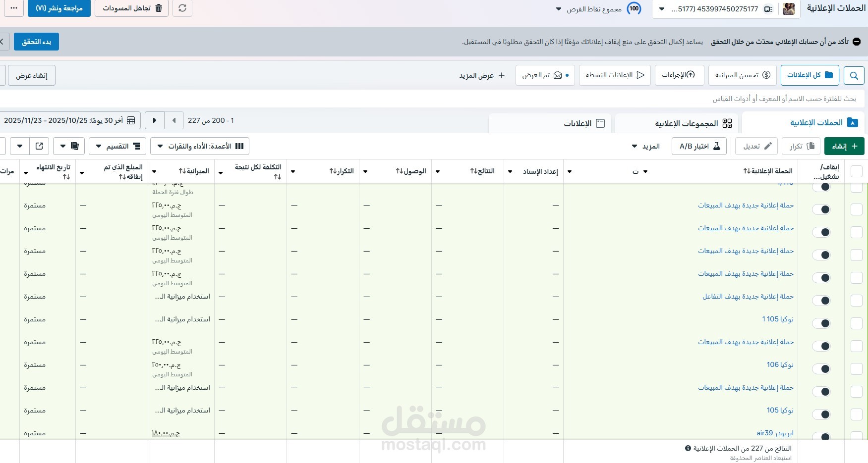The height and width of the screenshot is (463, 868).
Task: Check the checkbox for نوكيا 105 row
Action: [x=856, y=414]
